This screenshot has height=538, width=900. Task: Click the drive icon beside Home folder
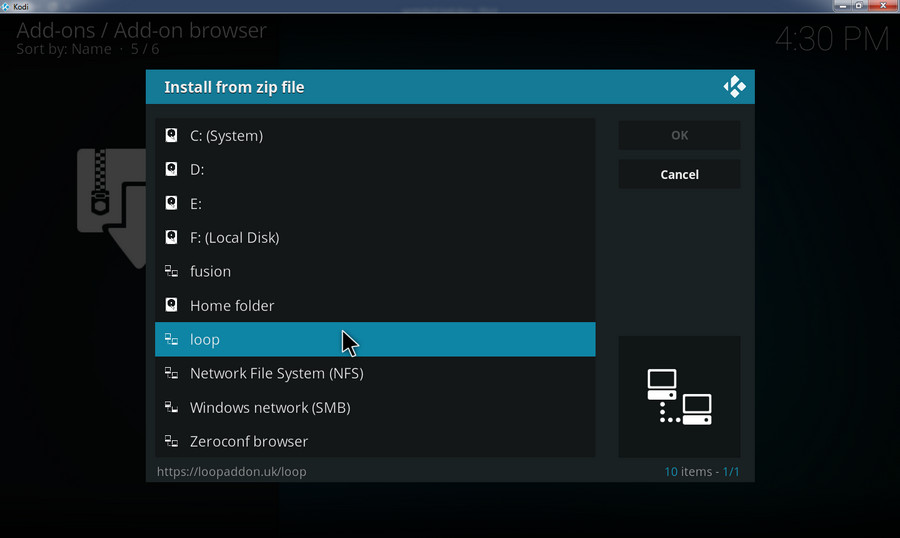point(171,304)
